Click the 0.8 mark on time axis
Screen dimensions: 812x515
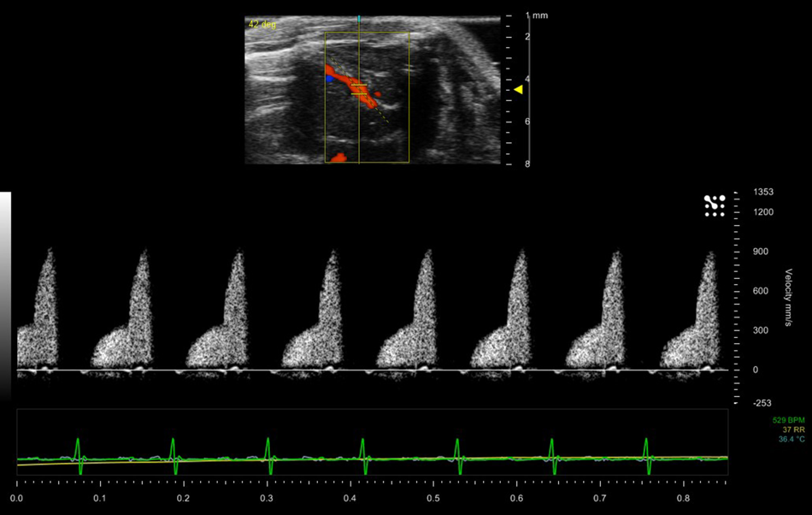click(683, 498)
